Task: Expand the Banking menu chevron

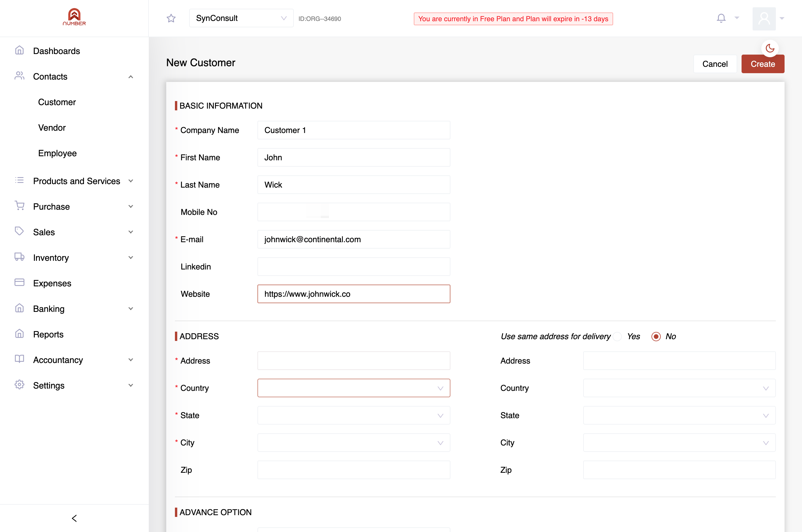Action: point(131,309)
